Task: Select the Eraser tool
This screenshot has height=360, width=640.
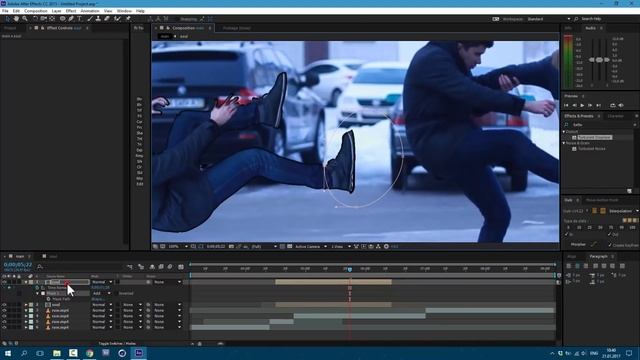Action: click(107, 19)
